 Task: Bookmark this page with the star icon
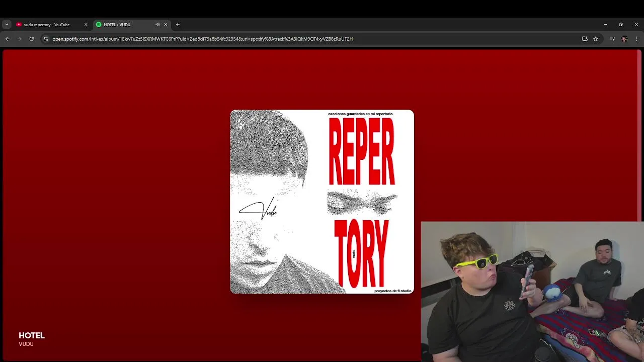coord(596,39)
